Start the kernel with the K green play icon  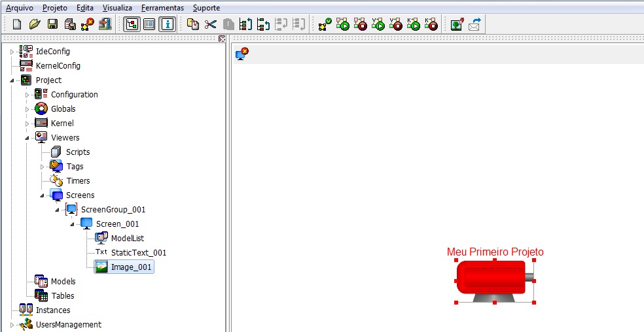(x=414, y=24)
